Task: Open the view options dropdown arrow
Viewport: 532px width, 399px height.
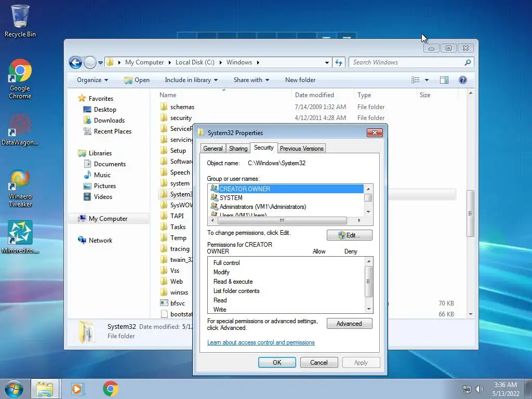Action: tap(427, 80)
